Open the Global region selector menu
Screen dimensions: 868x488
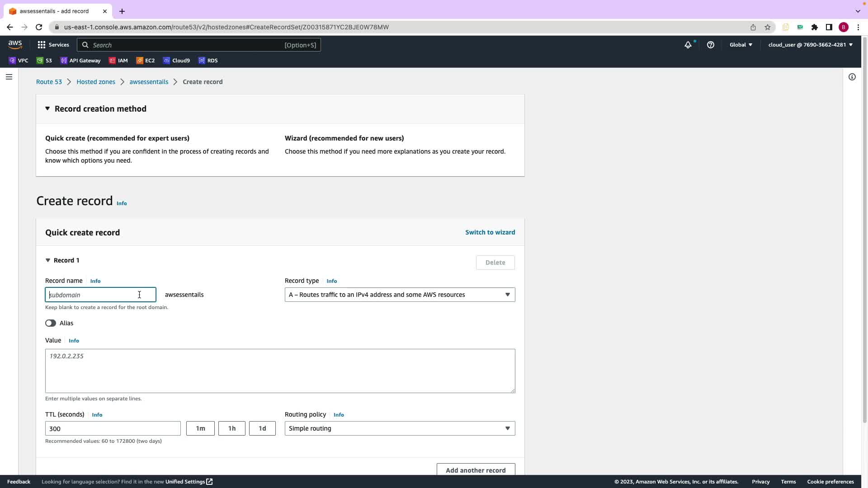[741, 45]
